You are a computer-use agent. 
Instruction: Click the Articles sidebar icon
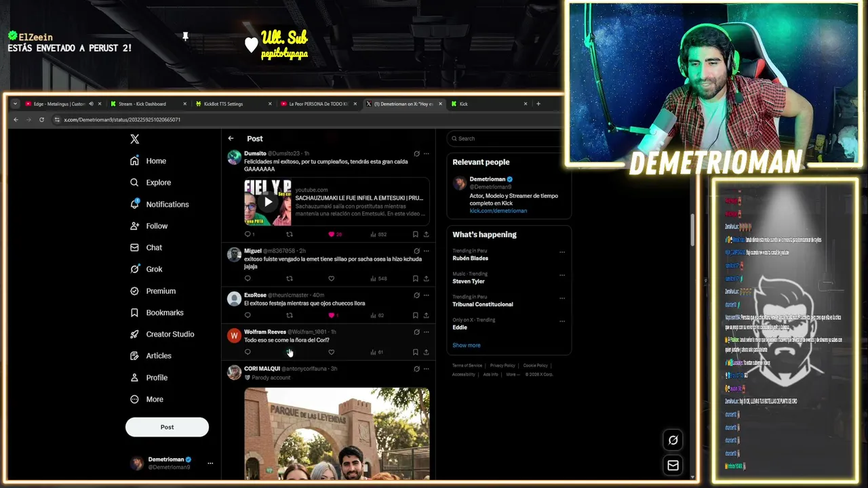coord(134,356)
